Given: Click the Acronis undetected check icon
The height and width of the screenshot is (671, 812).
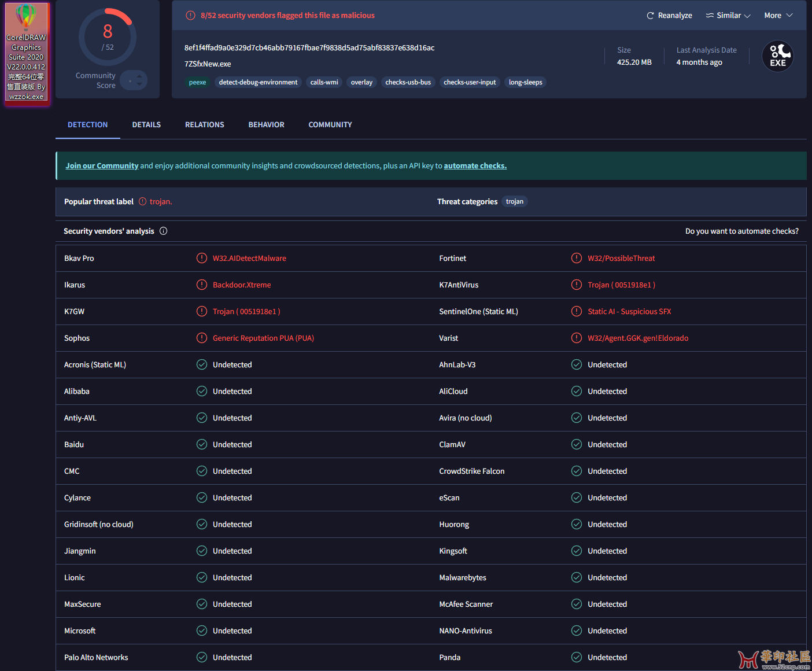Looking at the screenshot, I should point(202,364).
